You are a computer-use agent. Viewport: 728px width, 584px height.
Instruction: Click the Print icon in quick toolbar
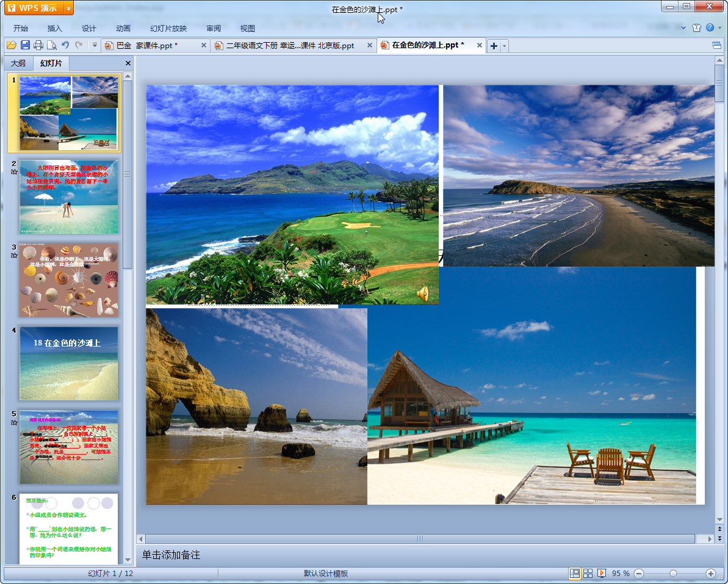coord(38,45)
